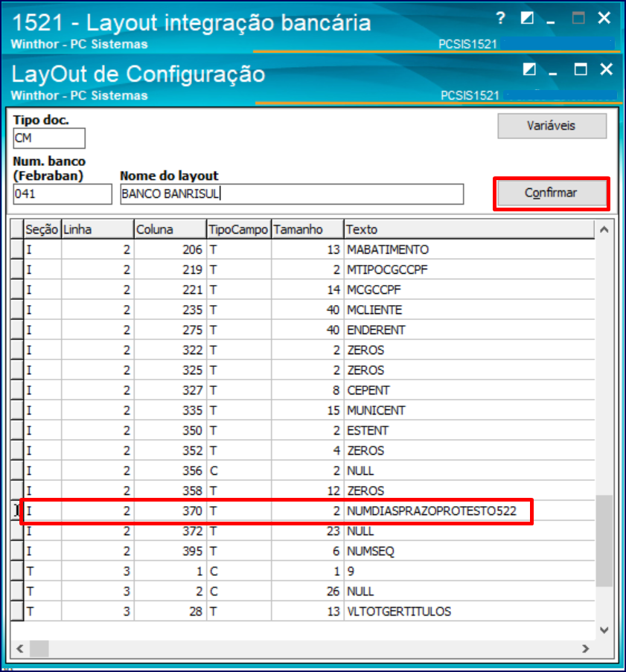Select the MUNICENT text cell

[x=469, y=411]
